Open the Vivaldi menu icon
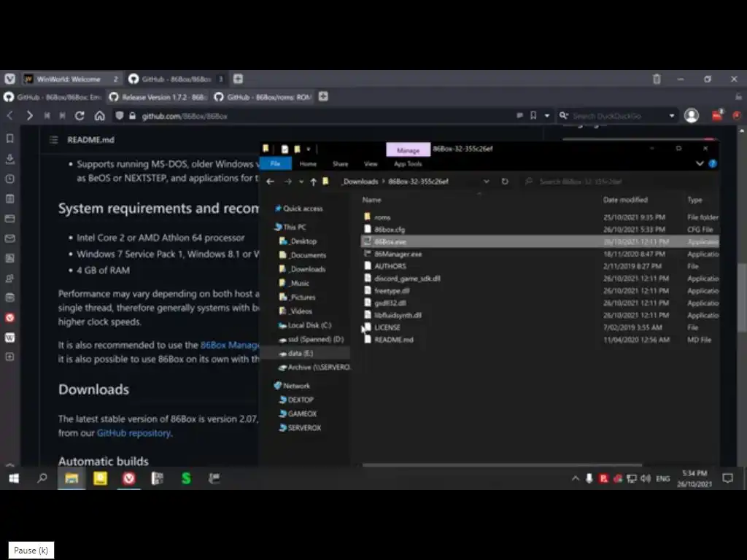Viewport: 747px width, 560px height. [x=9, y=79]
